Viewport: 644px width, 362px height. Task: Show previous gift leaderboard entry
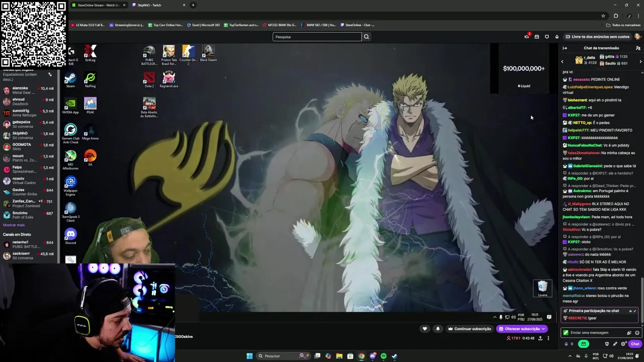562,61
